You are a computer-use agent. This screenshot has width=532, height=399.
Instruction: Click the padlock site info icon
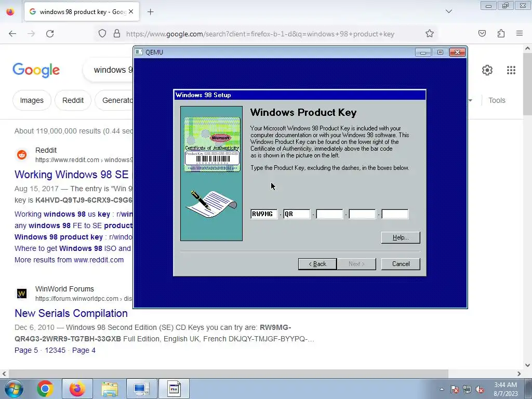click(x=117, y=34)
